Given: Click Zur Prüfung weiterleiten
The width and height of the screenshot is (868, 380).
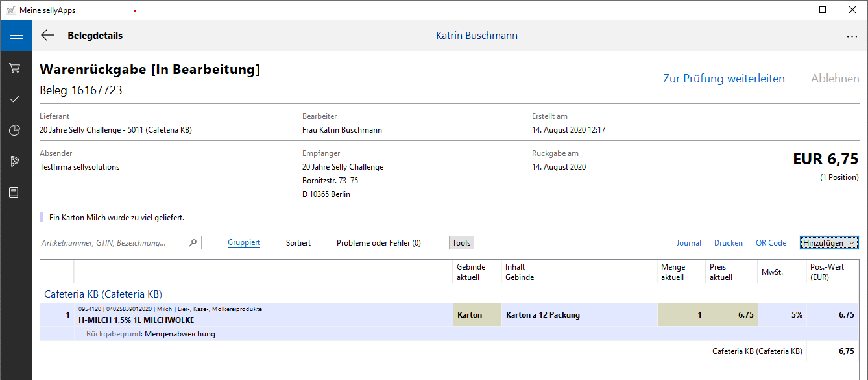Looking at the screenshot, I should click(723, 79).
